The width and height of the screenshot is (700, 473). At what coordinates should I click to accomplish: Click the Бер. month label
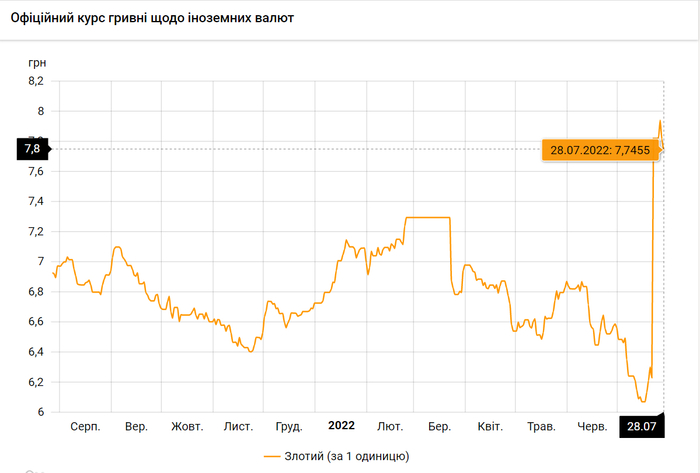(439, 426)
